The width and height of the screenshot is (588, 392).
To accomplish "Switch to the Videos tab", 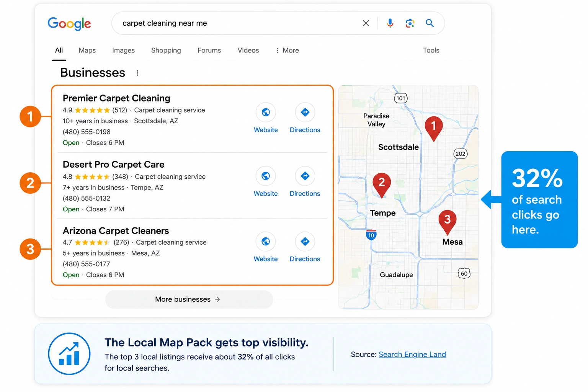I will click(x=248, y=51).
